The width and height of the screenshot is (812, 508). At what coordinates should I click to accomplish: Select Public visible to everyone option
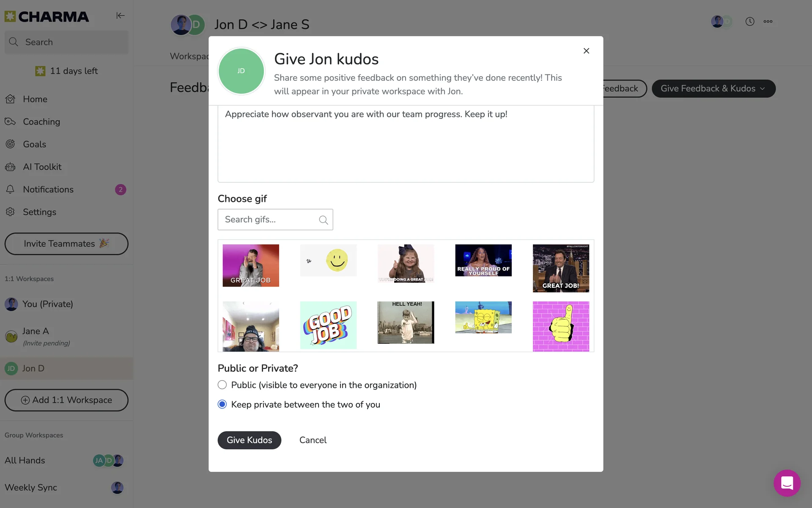pyautogui.click(x=222, y=385)
